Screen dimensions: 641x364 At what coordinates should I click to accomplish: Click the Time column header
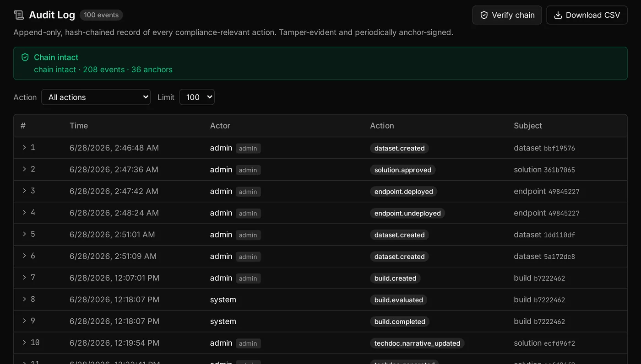(79, 126)
